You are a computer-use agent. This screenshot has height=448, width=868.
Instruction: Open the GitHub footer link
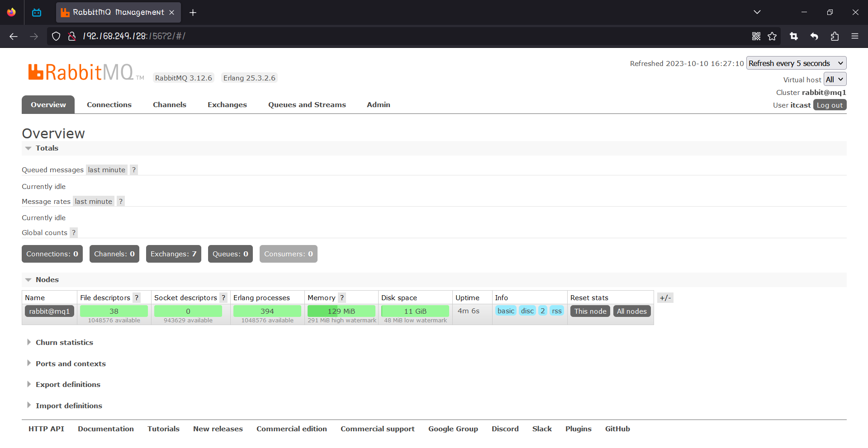click(x=617, y=429)
